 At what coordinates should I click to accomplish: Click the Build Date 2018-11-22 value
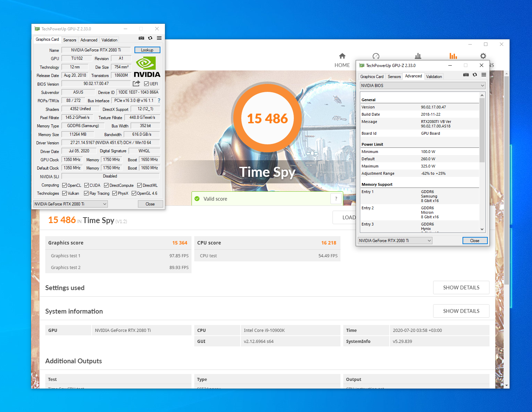pos(431,114)
